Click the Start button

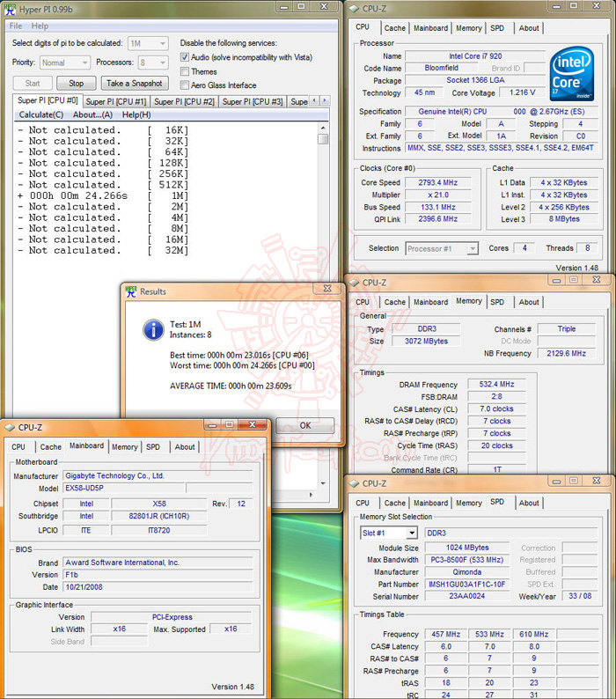(x=33, y=84)
